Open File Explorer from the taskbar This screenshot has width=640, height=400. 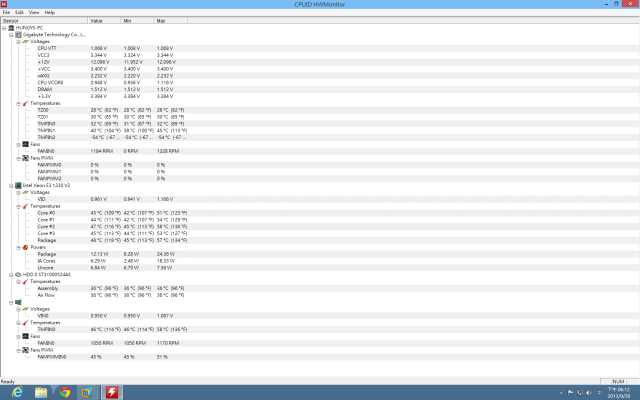pos(41,392)
